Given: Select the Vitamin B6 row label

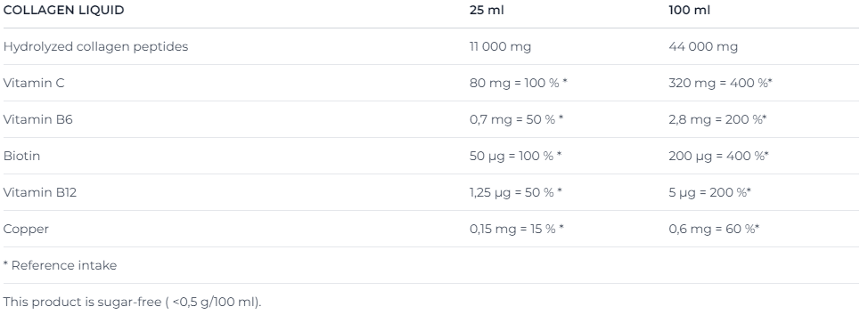Looking at the screenshot, I should (x=37, y=119).
